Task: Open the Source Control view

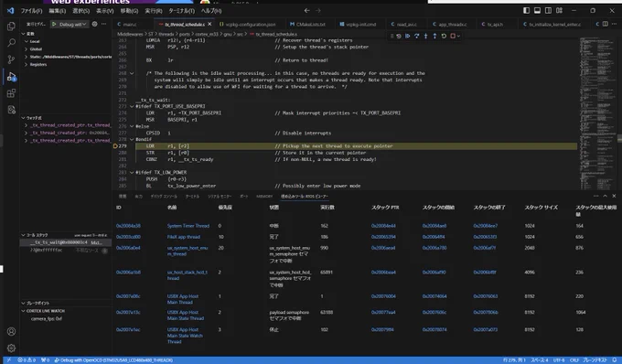Action: coord(11,59)
